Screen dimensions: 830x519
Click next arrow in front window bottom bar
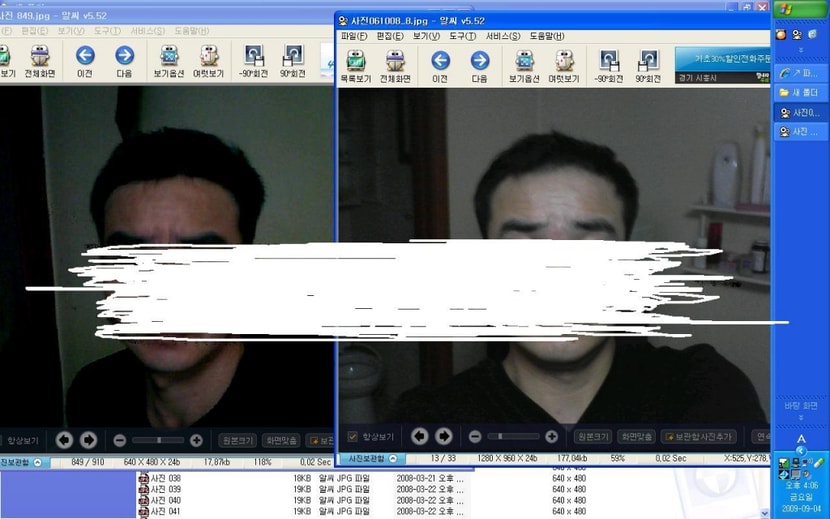pyautogui.click(x=444, y=436)
